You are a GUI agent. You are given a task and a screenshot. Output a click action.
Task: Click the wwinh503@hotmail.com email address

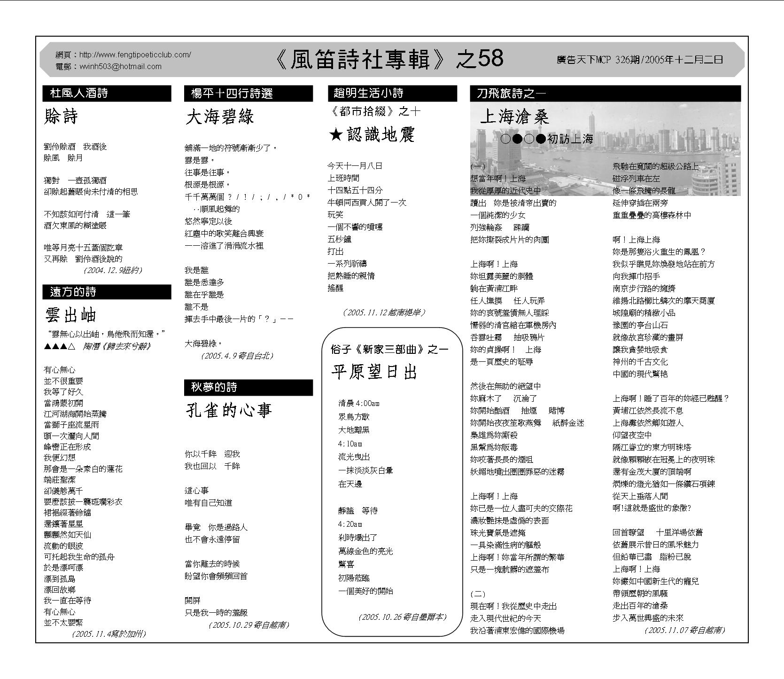coord(120,67)
